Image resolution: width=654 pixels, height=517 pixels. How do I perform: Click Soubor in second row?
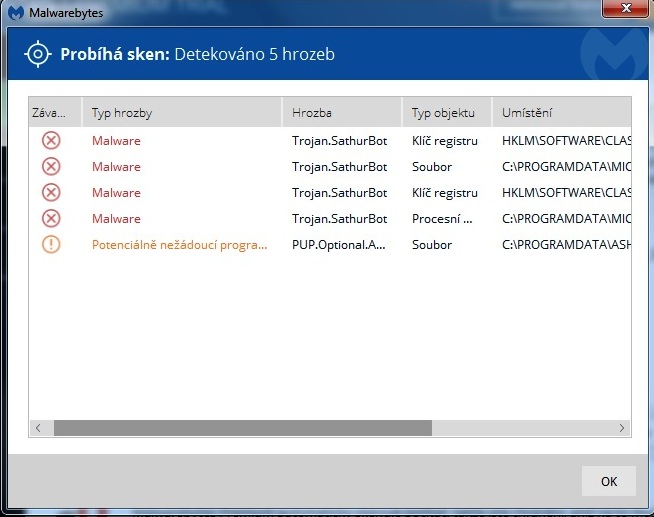(432, 167)
